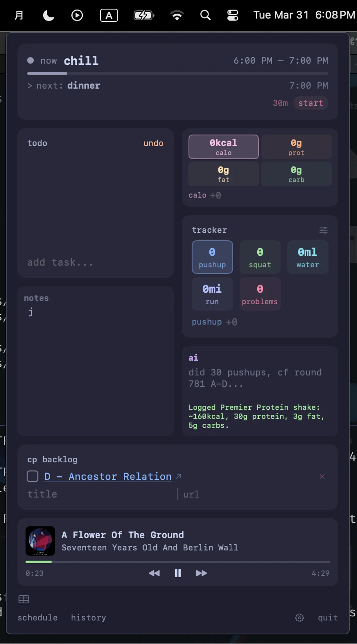
Task: Seek on the song progress bar
Action: coord(178,562)
